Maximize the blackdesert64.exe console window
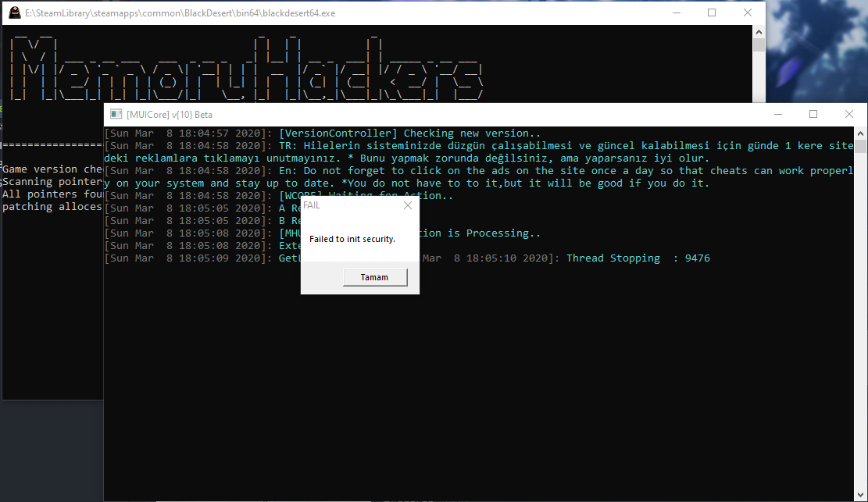Image resolution: width=868 pixels, height=502 pixels. [712, 12]
